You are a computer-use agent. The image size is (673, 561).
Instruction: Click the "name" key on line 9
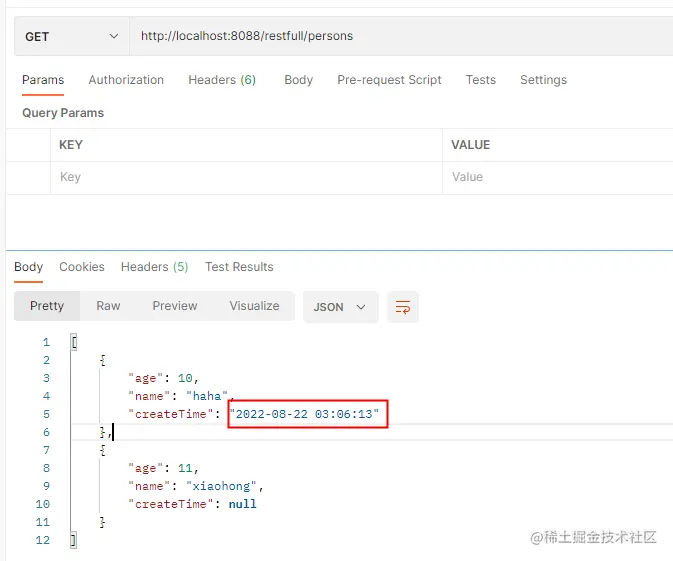click(x=149, y=486)
